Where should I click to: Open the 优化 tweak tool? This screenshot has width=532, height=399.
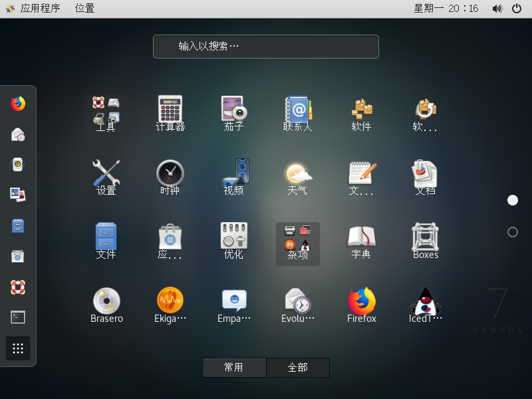coord(234,241)
